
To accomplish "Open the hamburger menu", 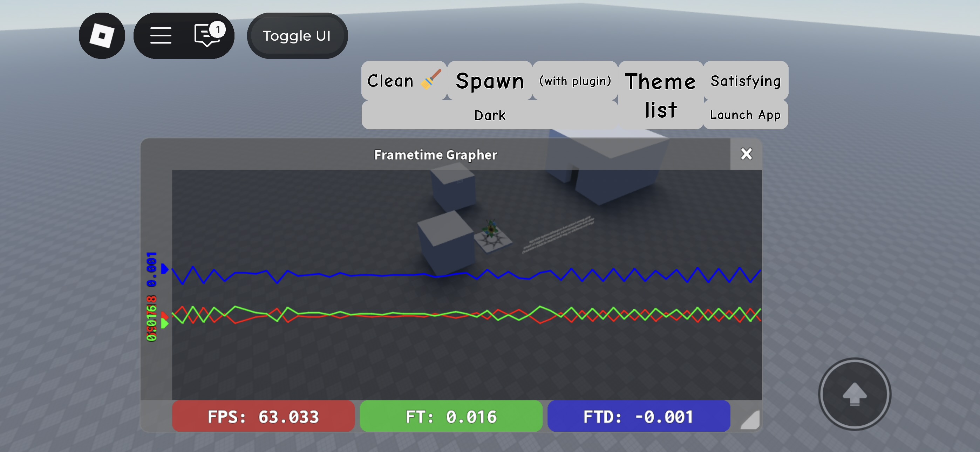I will (x=161, y=36).
